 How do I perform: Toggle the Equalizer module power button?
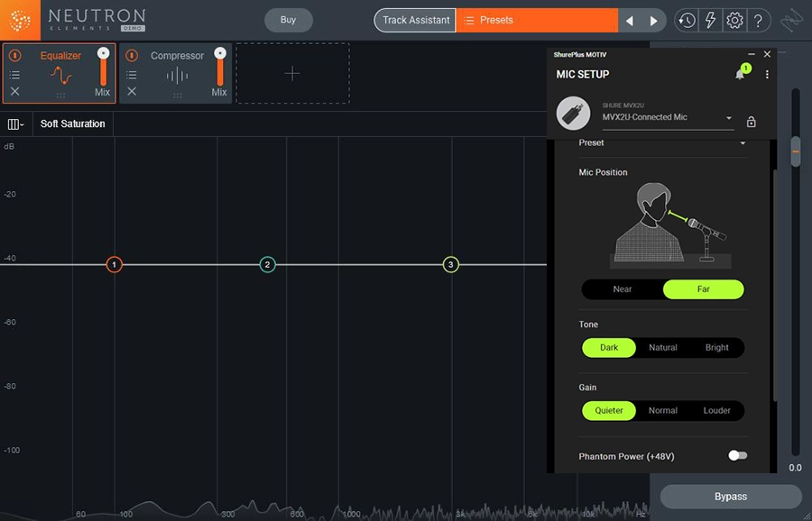click(15, 55)
